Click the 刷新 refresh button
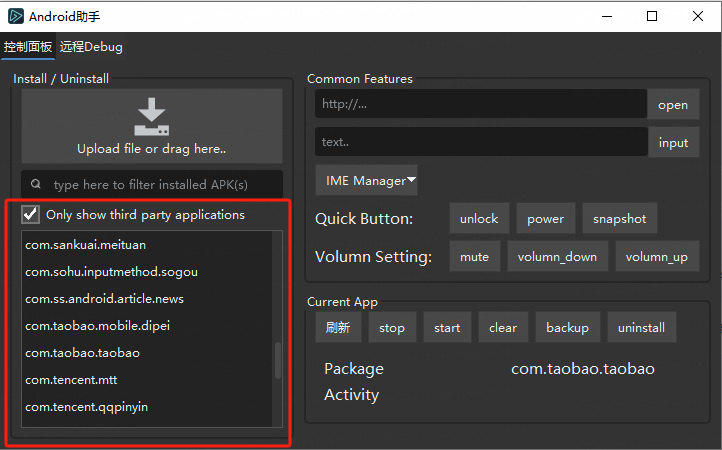This screenshot has width=722, height=450. [x=338, y=327]
